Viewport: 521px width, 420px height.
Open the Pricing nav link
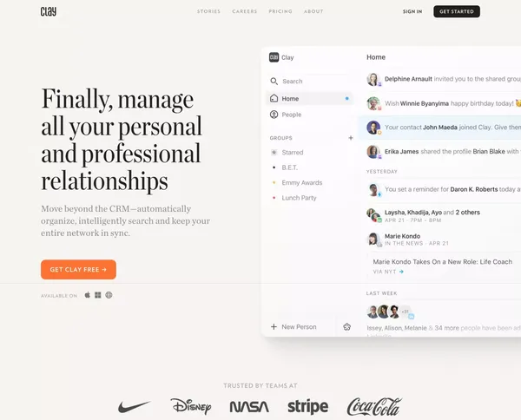280,11
